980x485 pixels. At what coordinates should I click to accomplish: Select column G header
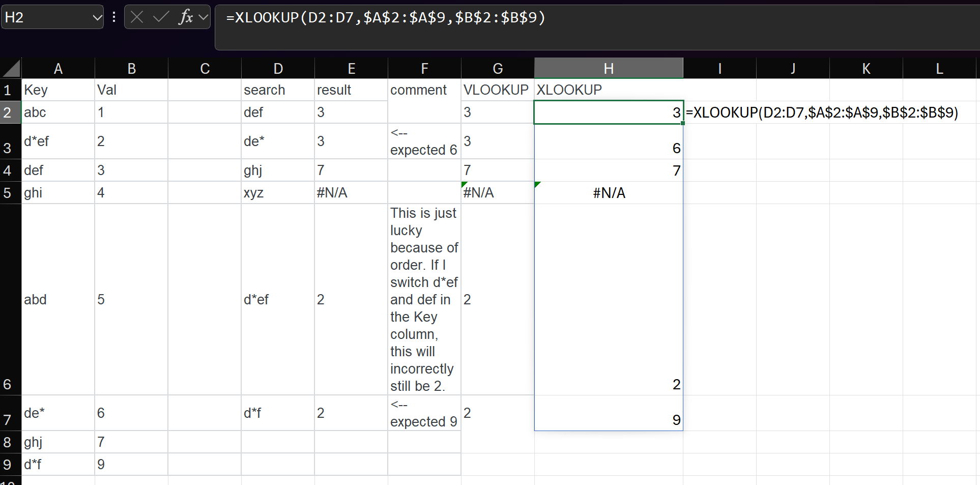(498, 69)
